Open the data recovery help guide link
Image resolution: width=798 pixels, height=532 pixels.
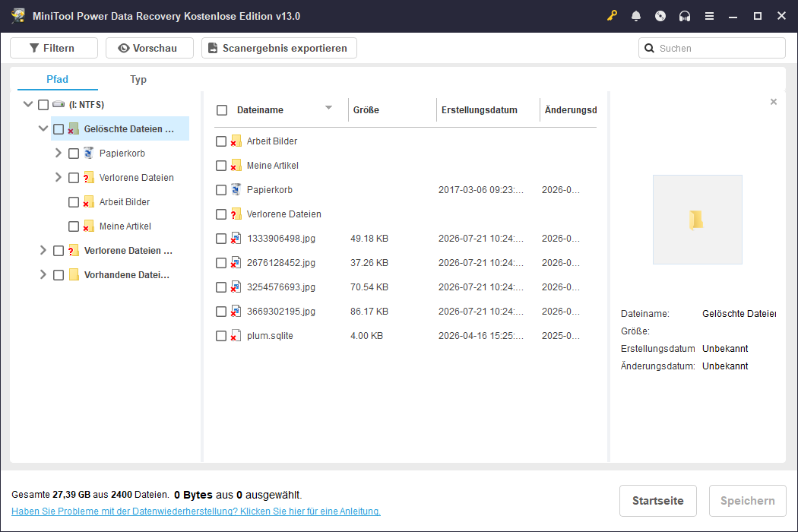click(196, 511)
